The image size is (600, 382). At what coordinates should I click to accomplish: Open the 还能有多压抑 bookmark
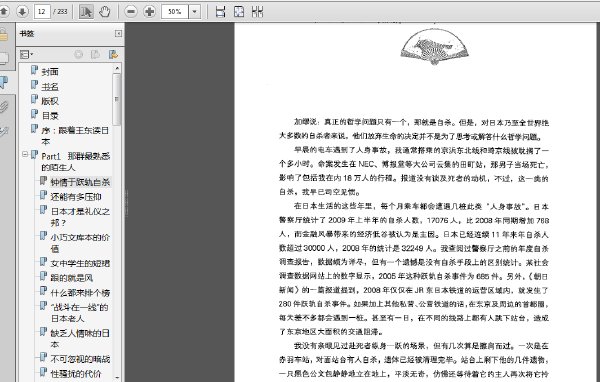76,197
